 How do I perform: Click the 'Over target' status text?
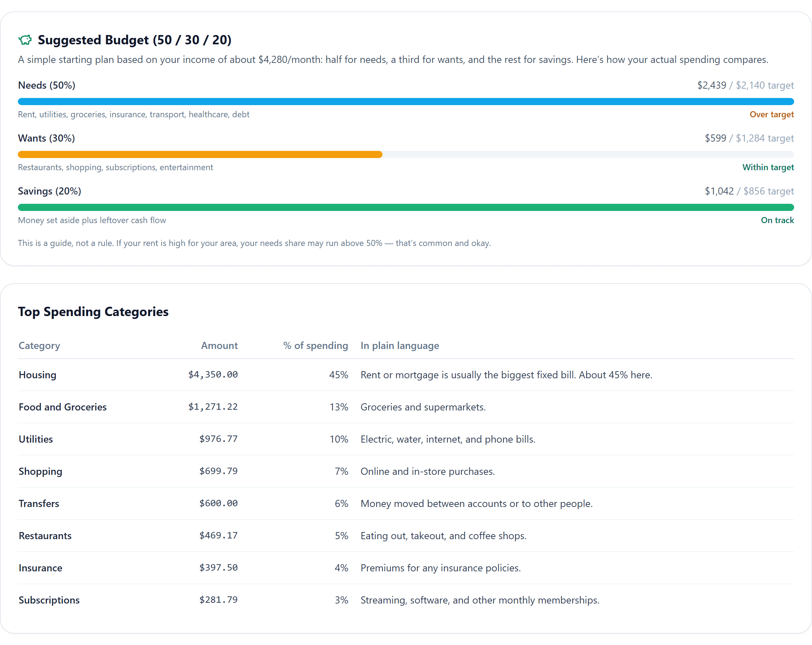coord(772,114)
